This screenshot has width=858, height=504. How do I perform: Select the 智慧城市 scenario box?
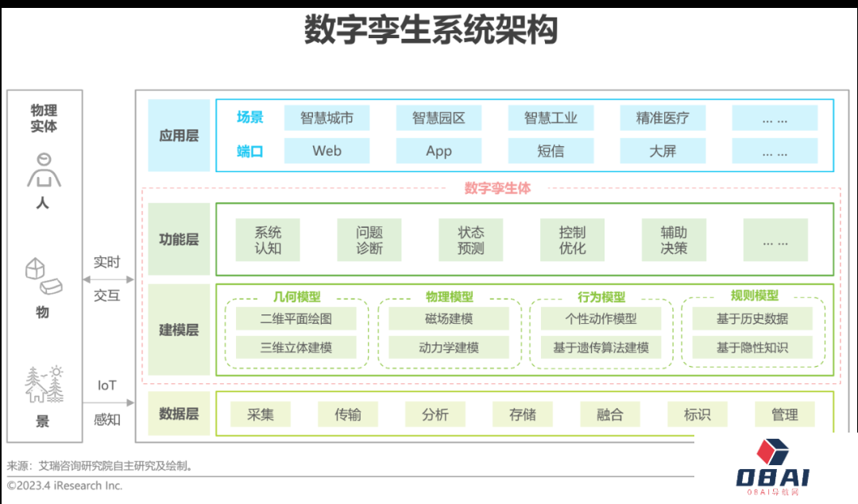327,118
